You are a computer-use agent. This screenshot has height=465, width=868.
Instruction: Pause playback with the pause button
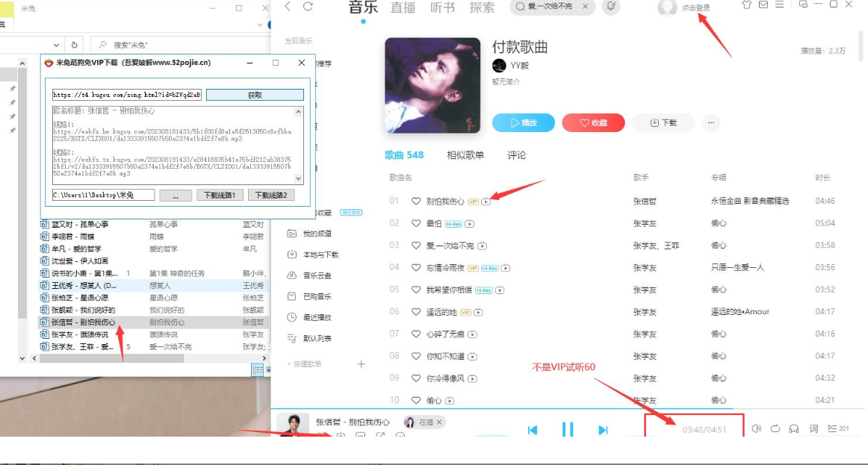click(568, 429)
